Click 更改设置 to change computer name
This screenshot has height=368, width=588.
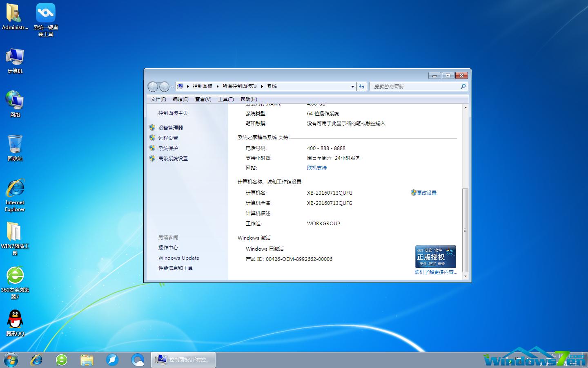[x=428, y=193]
